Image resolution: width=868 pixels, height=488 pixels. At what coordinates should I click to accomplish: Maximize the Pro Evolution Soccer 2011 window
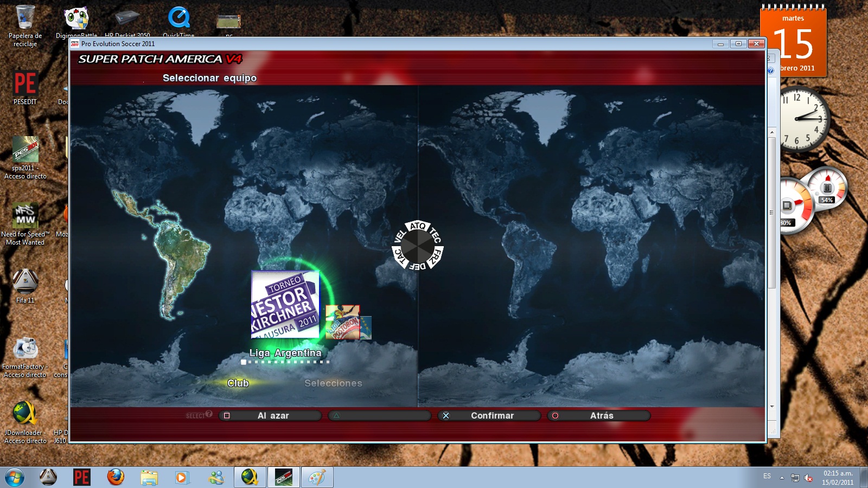point(738,44)
